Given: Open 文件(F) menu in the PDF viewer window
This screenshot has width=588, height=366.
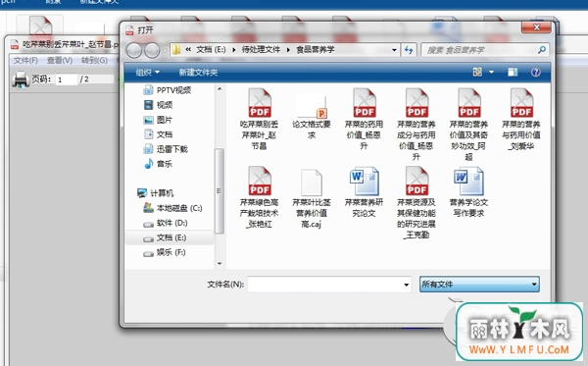Looking at the screenshot, I should (25, 61).
